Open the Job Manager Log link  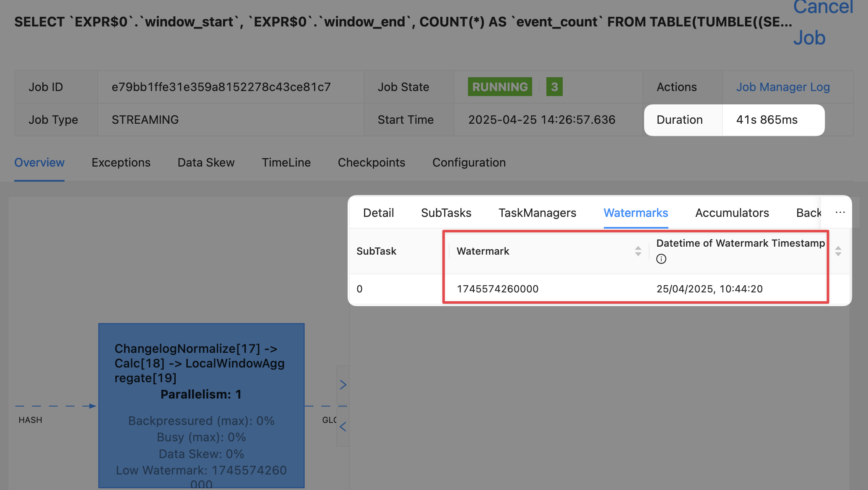(782, 87)
